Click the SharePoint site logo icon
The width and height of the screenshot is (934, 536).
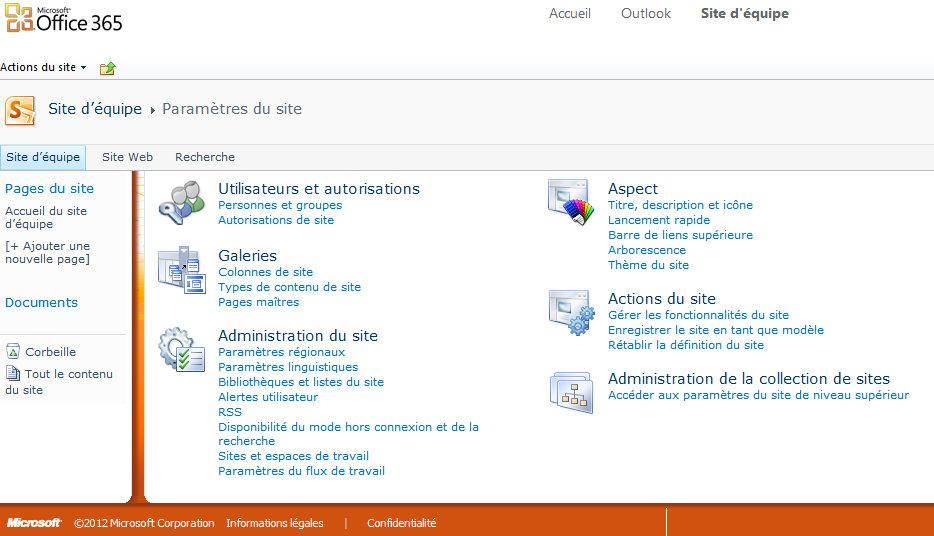click(20, 111)
